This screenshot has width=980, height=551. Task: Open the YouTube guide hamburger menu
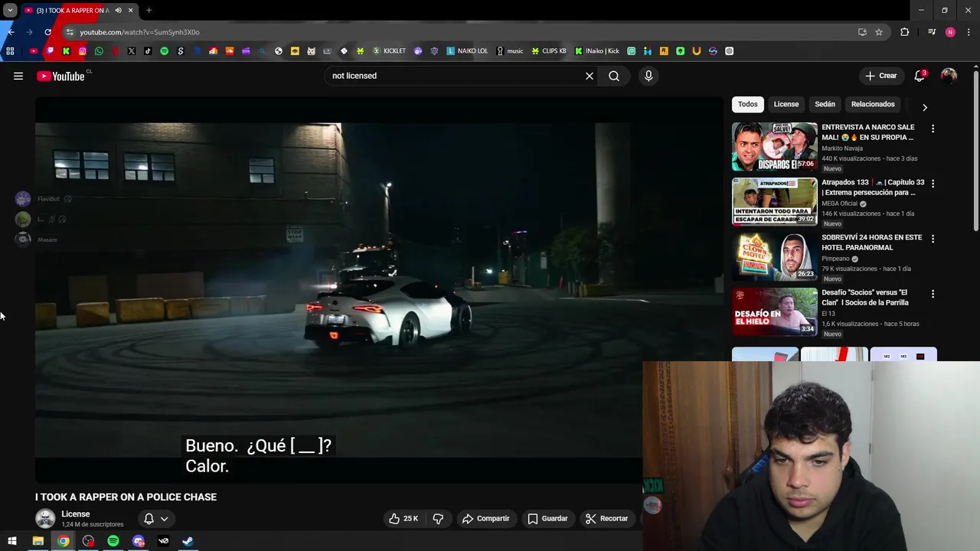click(x=18, y=76)
